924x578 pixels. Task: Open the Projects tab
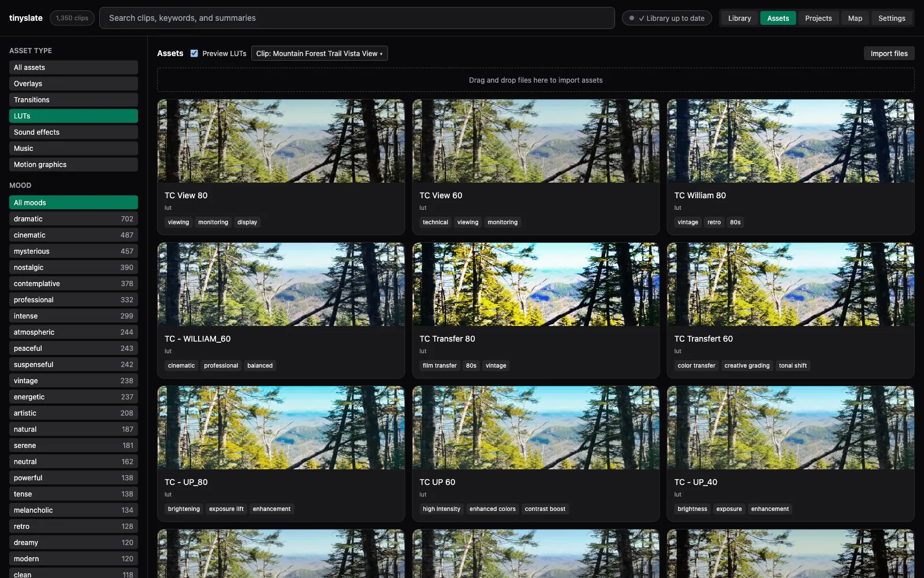tap(818, 18)
